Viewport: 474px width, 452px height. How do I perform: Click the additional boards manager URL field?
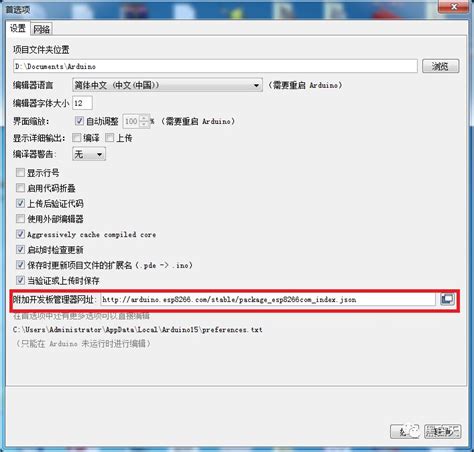point(268,299)
